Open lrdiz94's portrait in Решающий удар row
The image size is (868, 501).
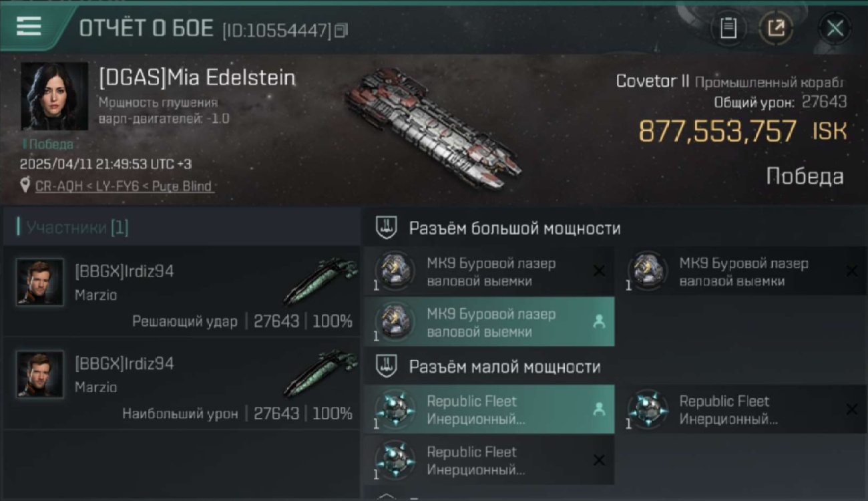point(40,282)
